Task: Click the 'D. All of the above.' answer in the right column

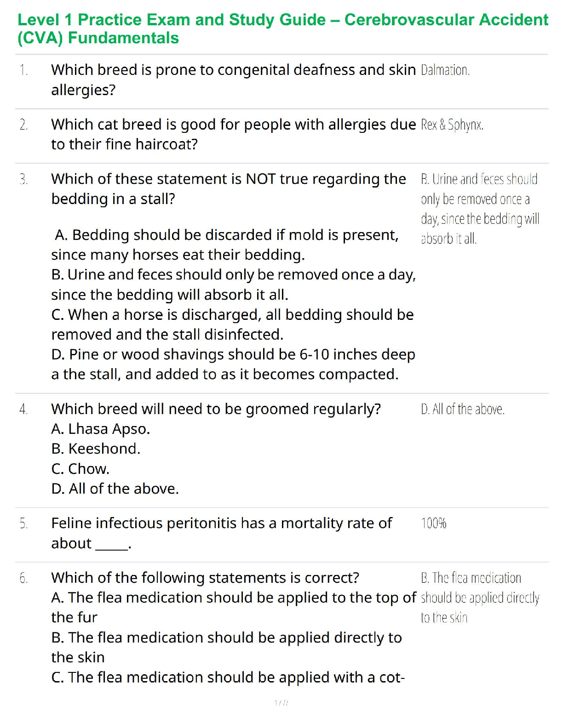Action: pyautogui.click(x=462, y=409)
